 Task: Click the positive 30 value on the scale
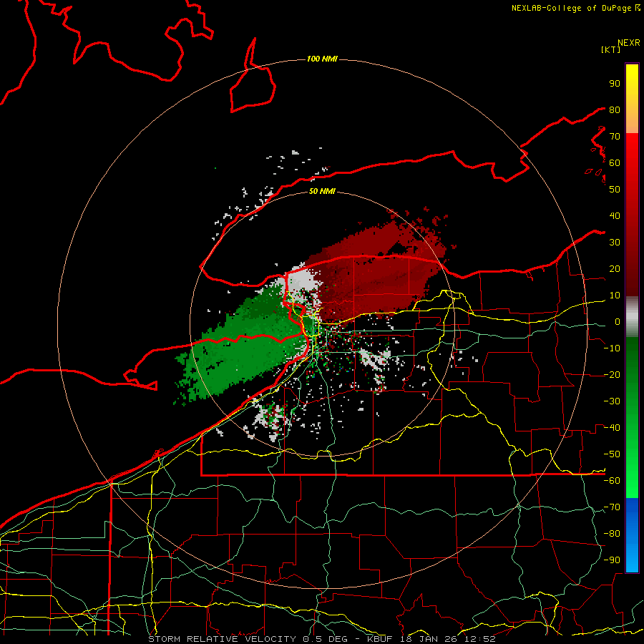click(615, 243)
